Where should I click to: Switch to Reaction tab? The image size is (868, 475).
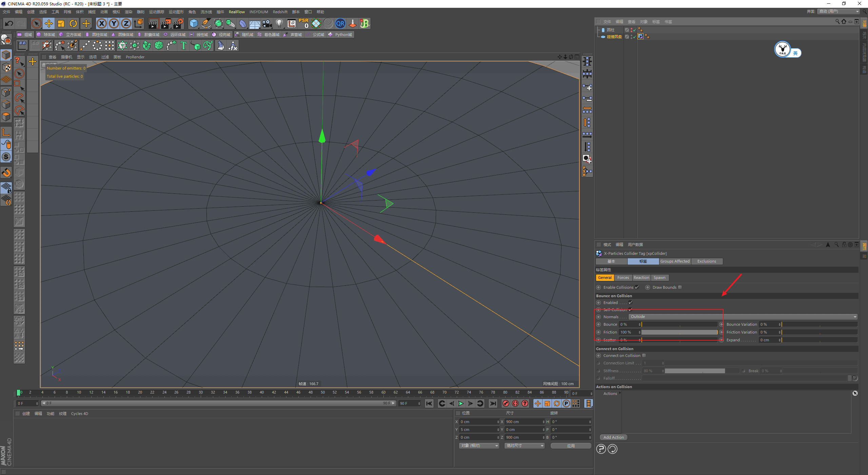641,278
